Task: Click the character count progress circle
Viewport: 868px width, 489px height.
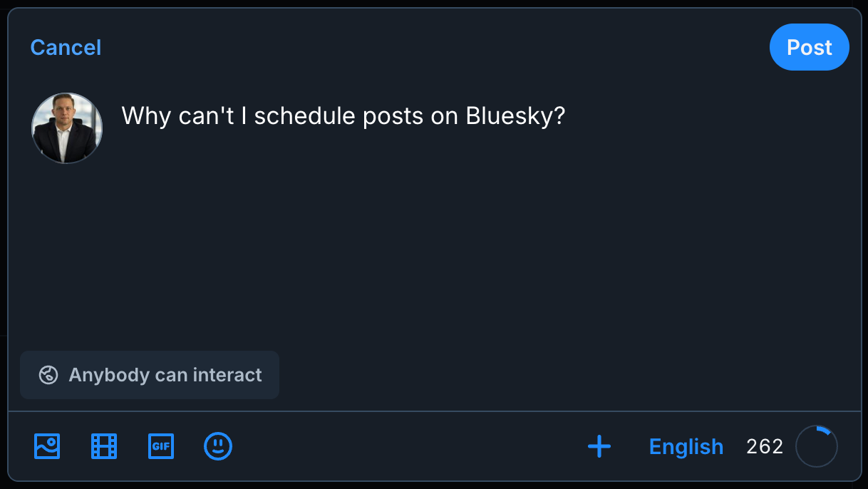Action: tap(817, 446)
